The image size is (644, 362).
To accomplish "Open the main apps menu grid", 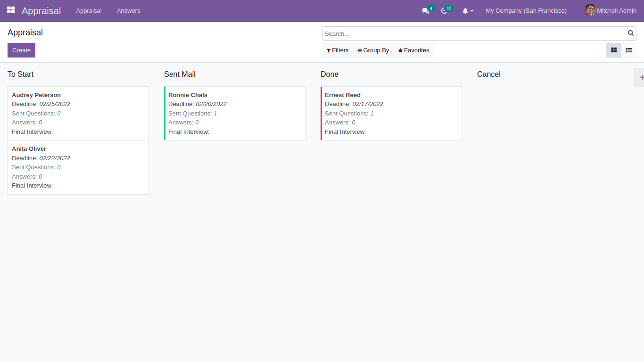I will point(10,10).
